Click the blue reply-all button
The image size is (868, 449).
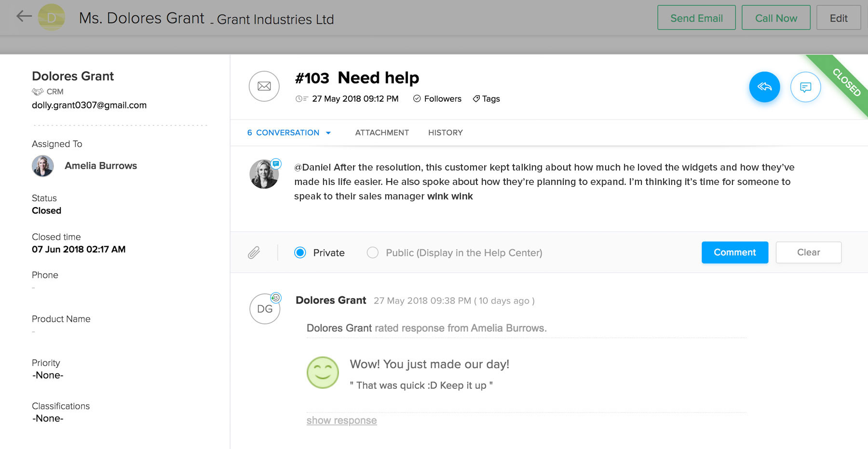coord(764,87)
